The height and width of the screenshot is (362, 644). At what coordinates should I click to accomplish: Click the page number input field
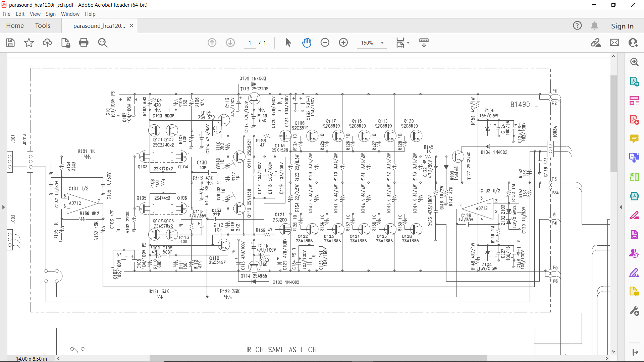250,43
